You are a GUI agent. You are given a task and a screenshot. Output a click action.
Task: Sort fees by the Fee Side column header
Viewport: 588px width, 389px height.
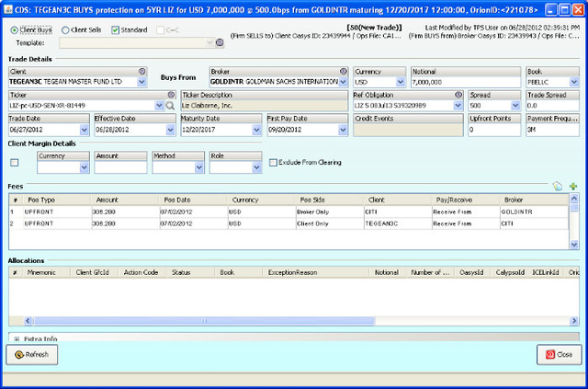(x=329, y=200)
